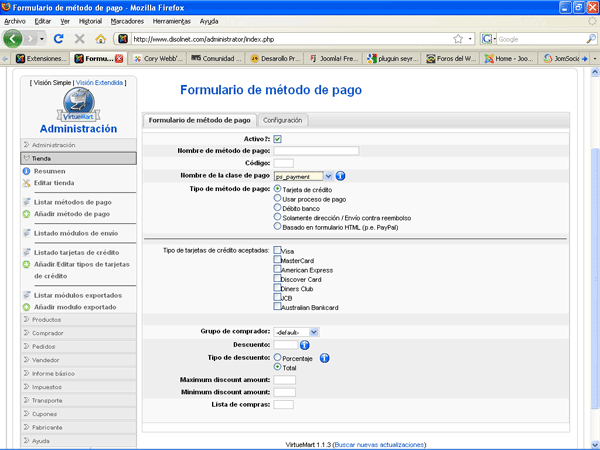600x450 pixels.
Task: Open the Google search engine icon
Action: pos(487,39)
